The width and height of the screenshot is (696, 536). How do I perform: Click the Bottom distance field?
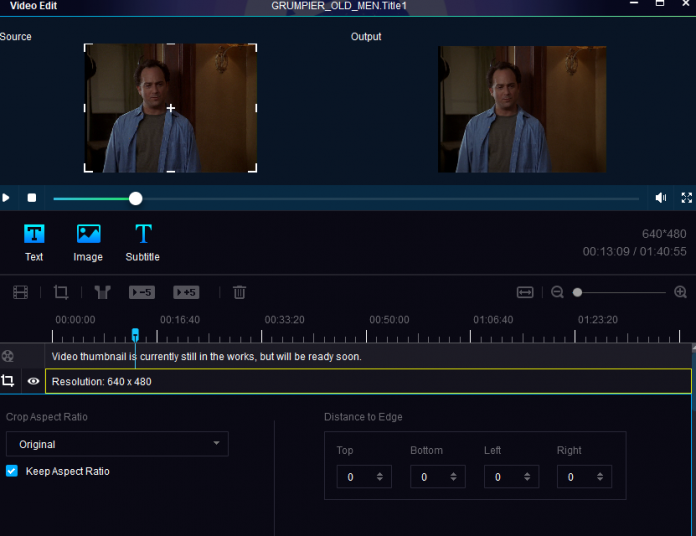(x=438, y=477)
